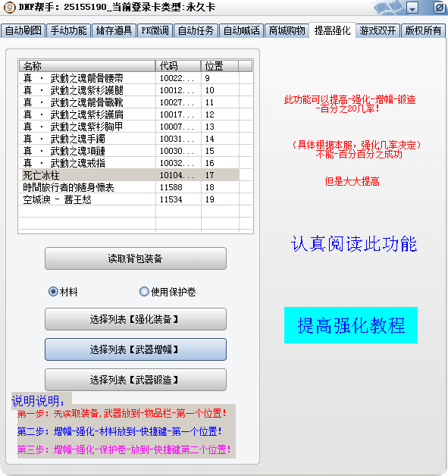Sort list by the 位置 column header

tap(220, 66)
